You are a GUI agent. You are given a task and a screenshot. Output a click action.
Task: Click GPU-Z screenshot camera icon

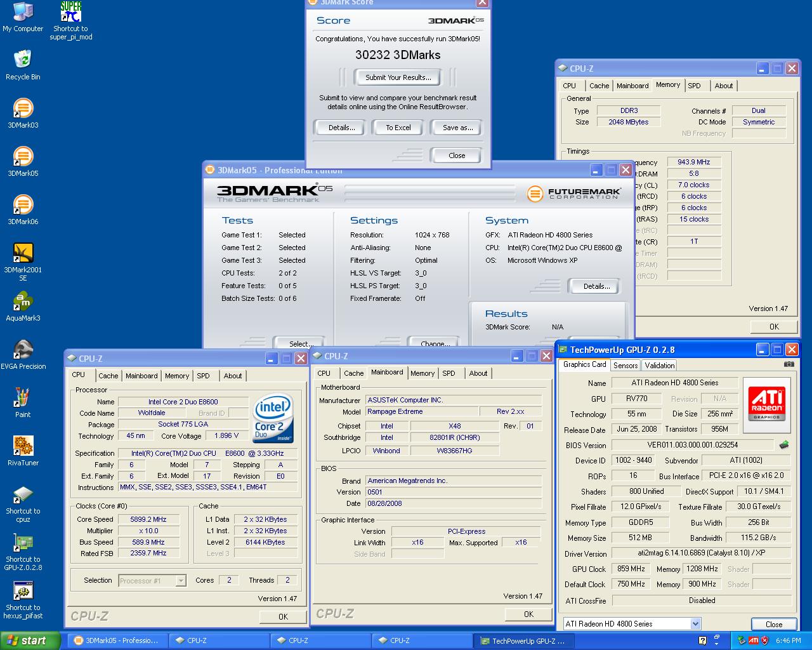click(x=789, y=364)
